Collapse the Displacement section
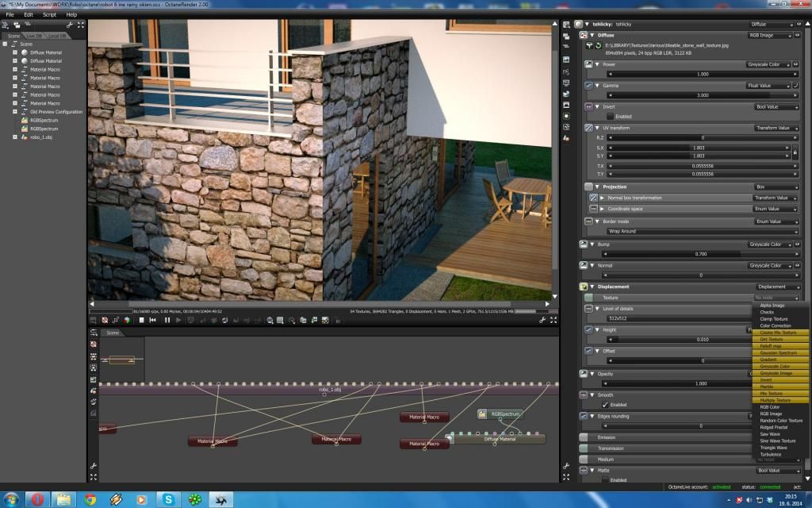Screen dimensions: 812x508 [x=592, y=287]
